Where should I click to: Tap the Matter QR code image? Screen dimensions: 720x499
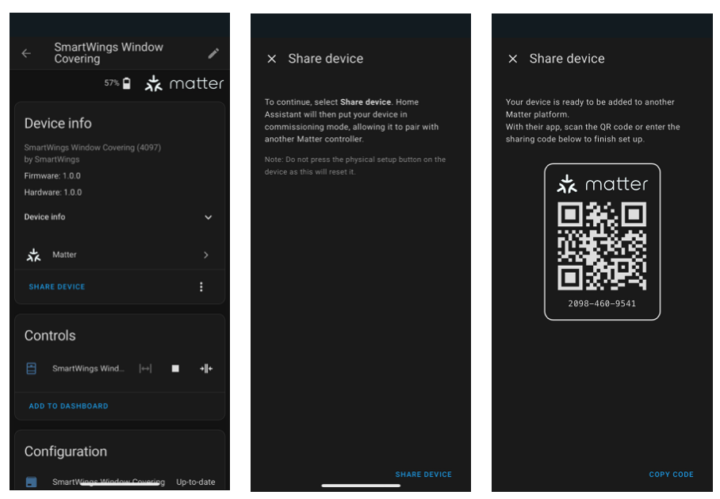pos(602,246)
